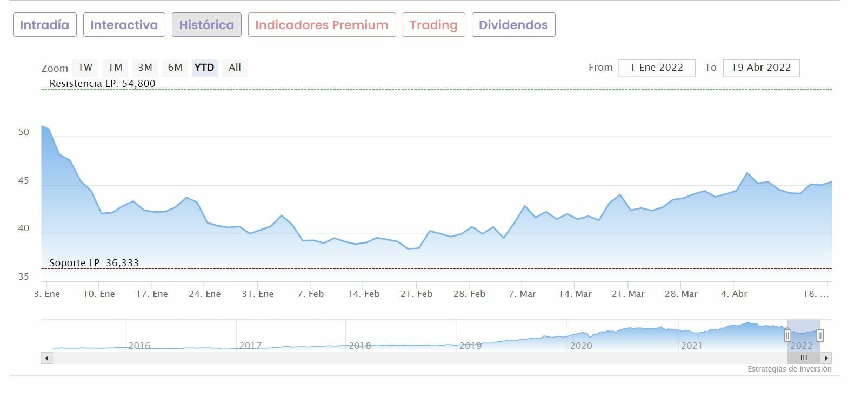
Task: Open the Estrategias de Inversión credit link
Action: click(789, 369)
